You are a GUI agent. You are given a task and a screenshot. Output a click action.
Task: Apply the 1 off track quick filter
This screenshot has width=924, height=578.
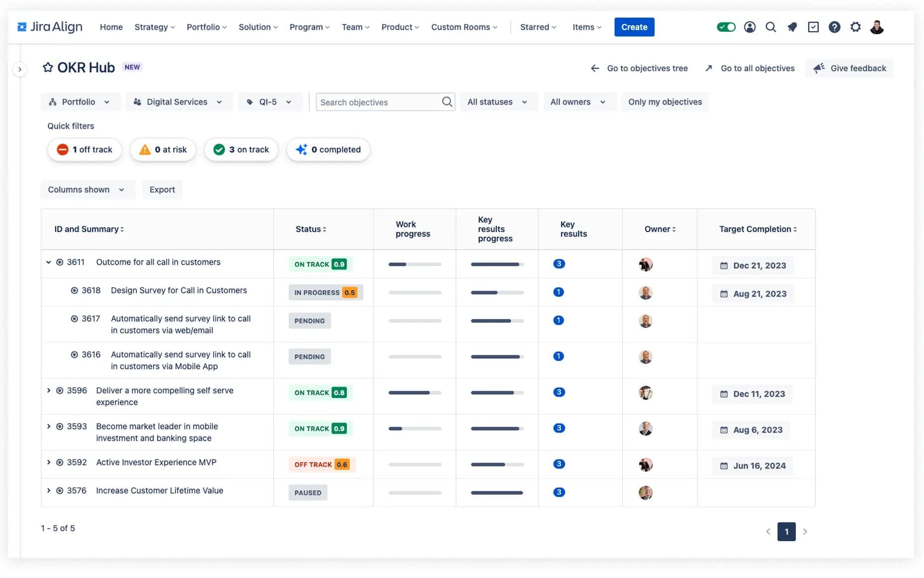click(84, 149)
